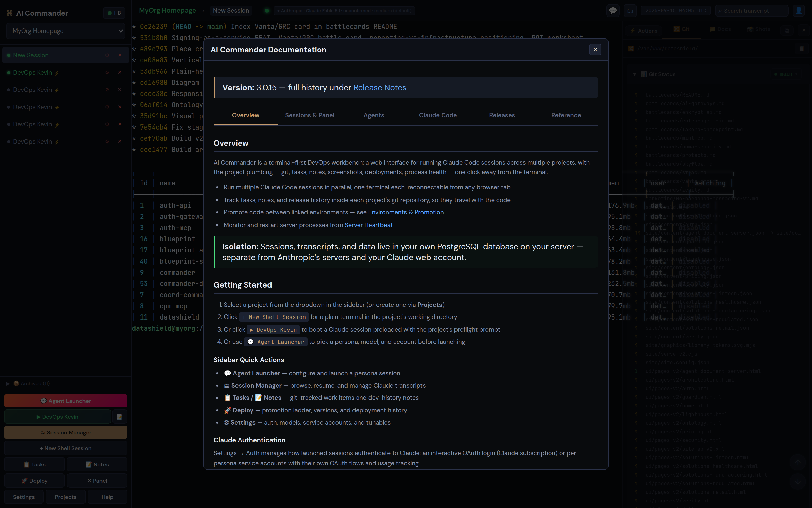
Task: Open the MyOrg Homepage project dropdown
Action: coord(65,31)
